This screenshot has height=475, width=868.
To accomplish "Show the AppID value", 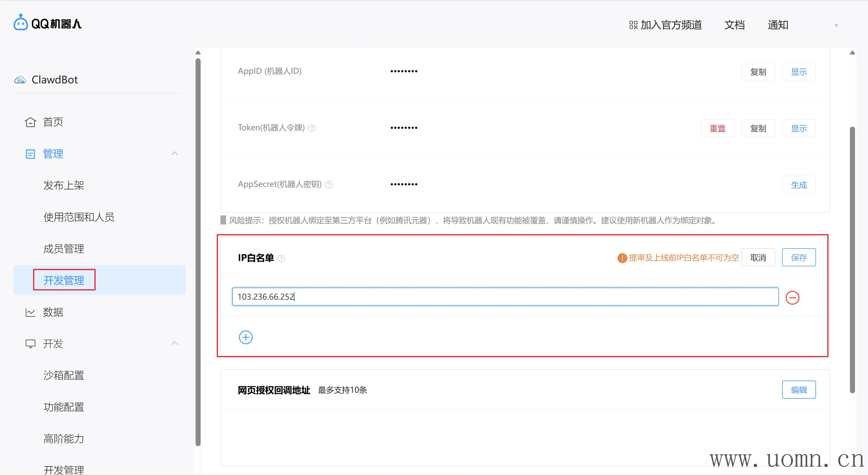I will (798, 72).
